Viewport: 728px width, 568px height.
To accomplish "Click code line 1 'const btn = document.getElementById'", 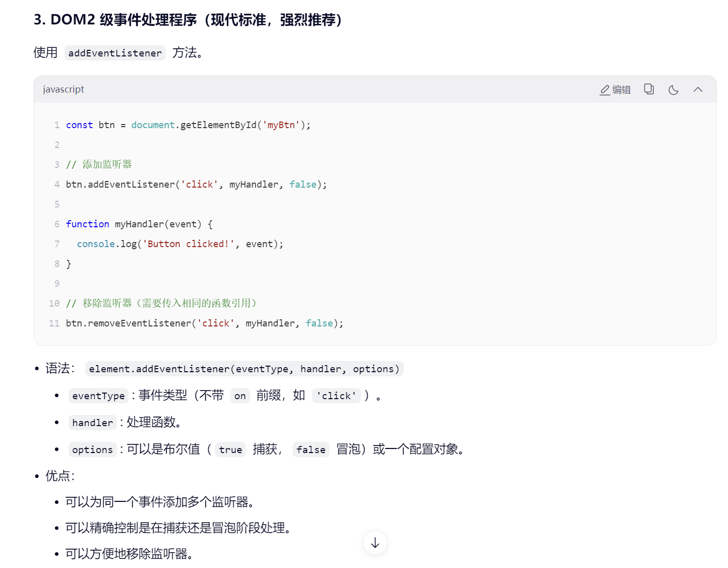I will point(188,125).
